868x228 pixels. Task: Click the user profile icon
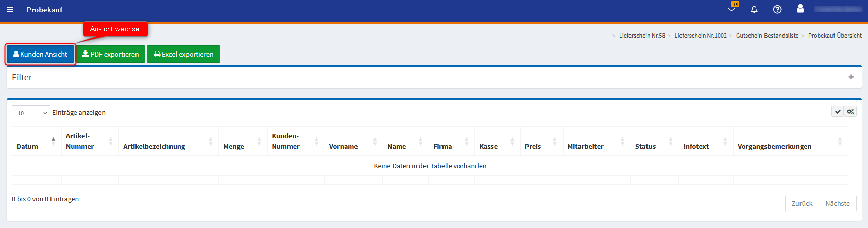pos(800,9)
